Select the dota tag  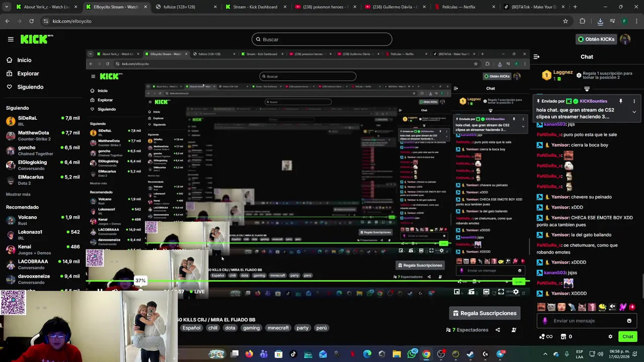coord(230,328)
